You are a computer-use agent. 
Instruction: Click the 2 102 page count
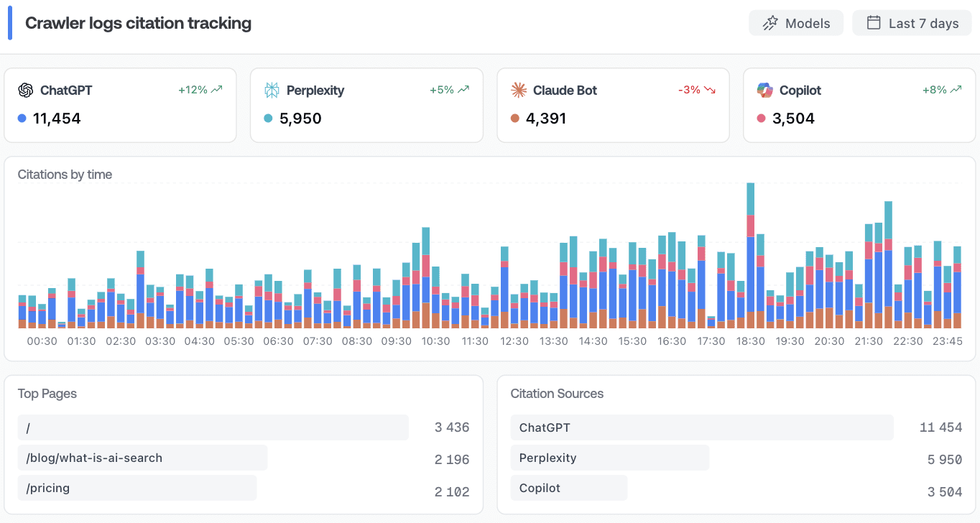tap(452, 491)
